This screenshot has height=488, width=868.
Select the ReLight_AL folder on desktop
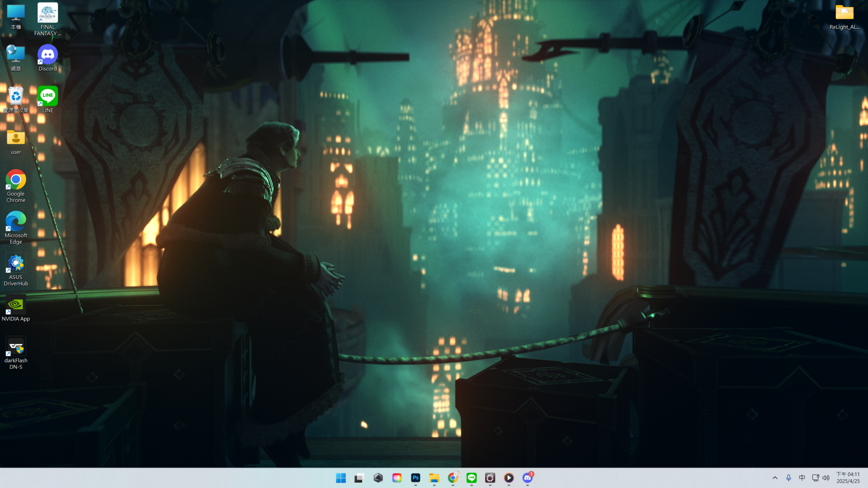point(844,17)
